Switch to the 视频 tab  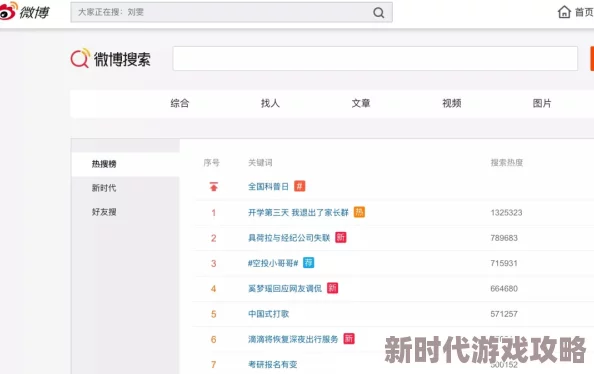(x=452, y=103)
